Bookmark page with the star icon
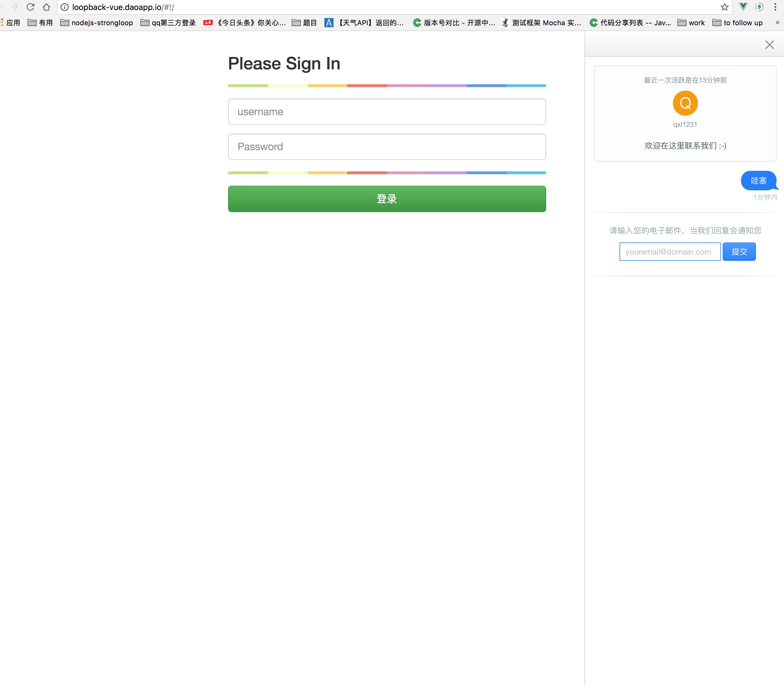The height and width of the screenshot is (685, 784). tap(724, 7)
